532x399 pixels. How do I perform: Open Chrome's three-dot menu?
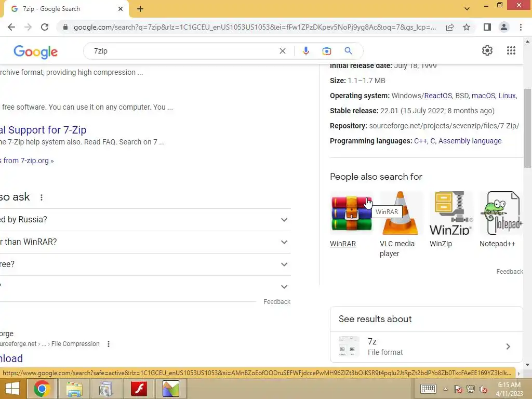[521, 27]
